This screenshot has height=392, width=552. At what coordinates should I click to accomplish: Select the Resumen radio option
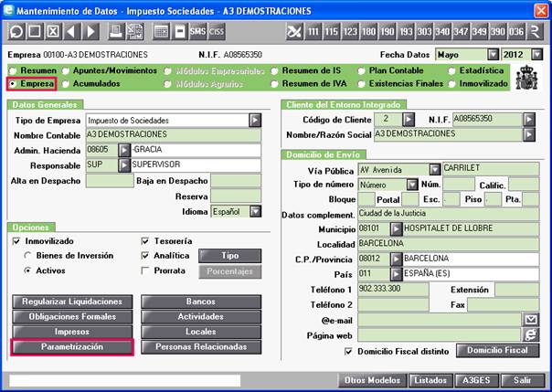[x=13, y=70]
